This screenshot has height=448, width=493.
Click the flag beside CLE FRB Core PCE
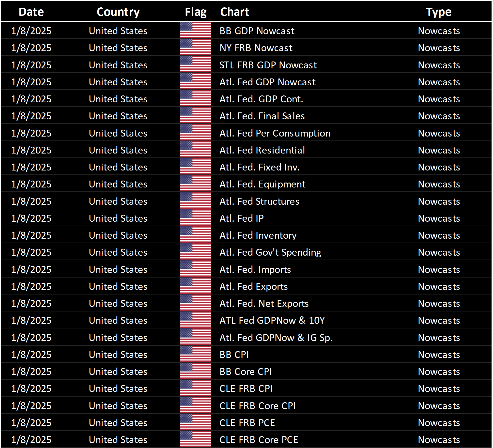tap(195, 439)
